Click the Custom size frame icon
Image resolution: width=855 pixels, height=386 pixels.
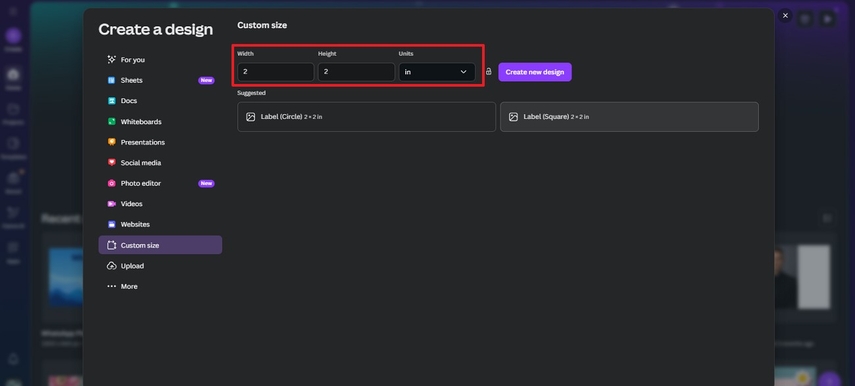pyautogui.click(x=111, y=245)
